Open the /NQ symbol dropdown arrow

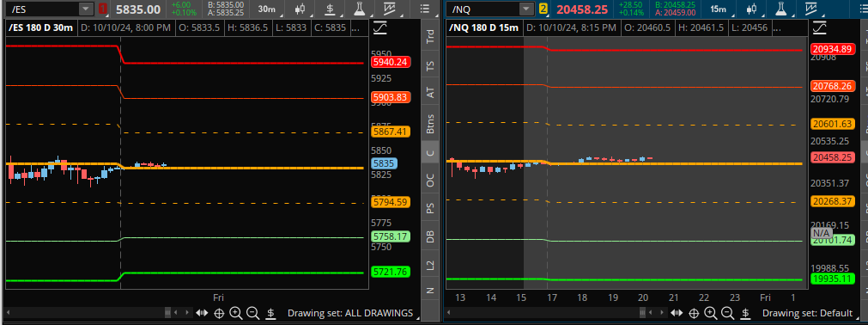point(526,9)
